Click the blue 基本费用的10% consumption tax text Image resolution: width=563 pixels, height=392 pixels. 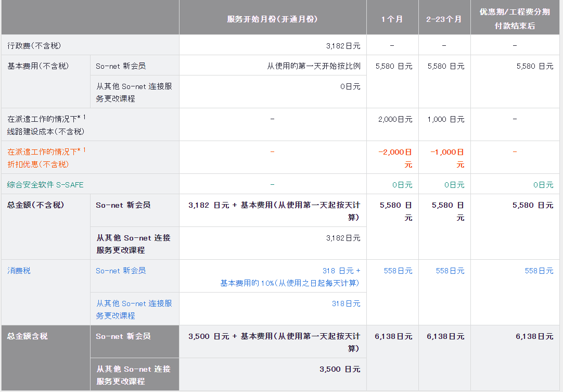pyautogui.click(x=290, y=283)
